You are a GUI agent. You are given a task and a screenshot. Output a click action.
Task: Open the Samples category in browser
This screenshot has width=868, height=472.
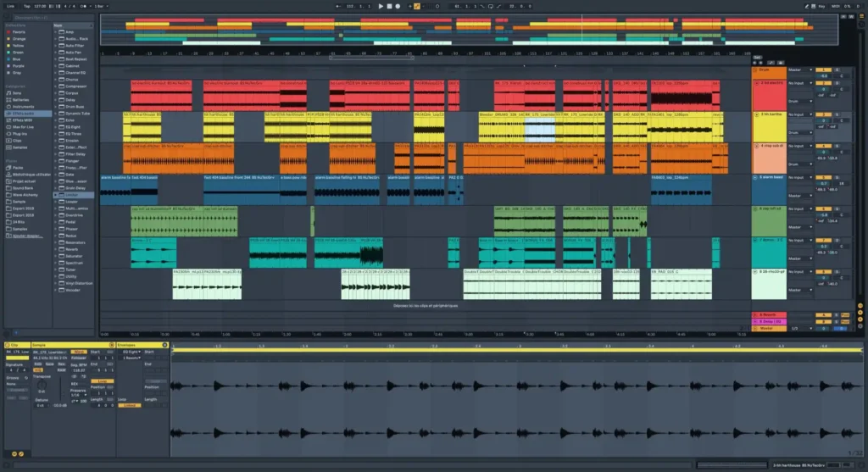pos(19,147)
